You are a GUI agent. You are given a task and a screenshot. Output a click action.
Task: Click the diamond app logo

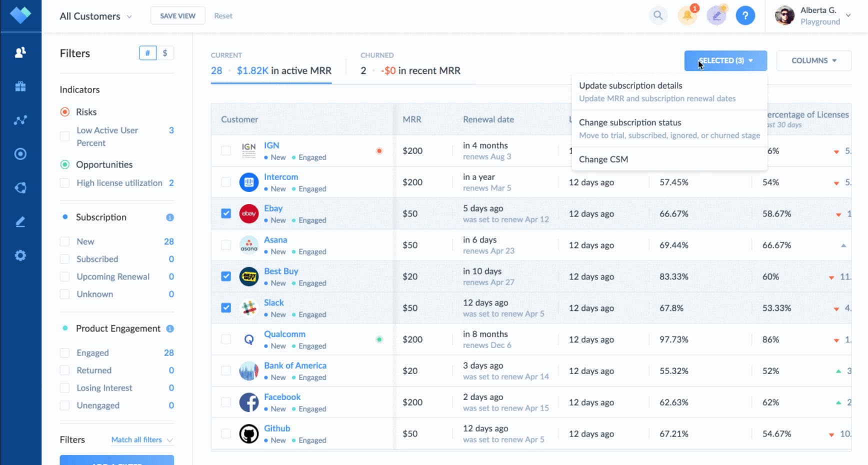20,15
